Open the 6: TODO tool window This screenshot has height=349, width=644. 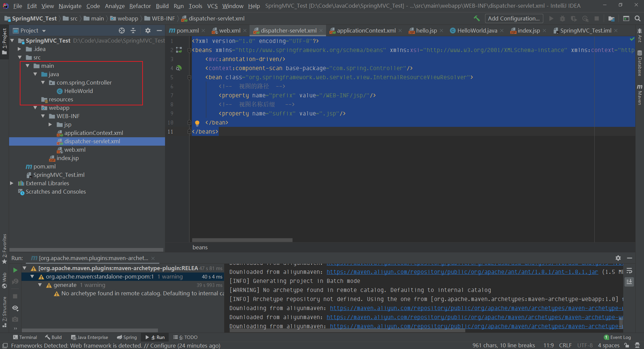[x=185, y=337]
